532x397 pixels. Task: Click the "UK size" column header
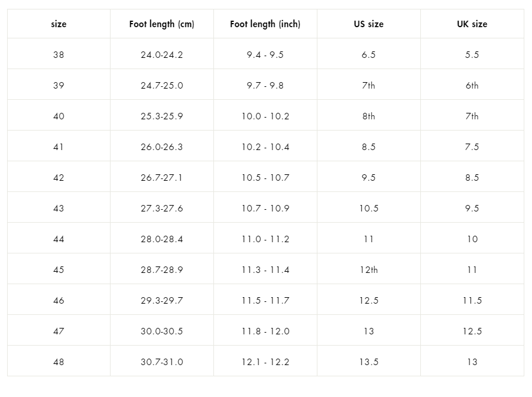pos(472,24)
